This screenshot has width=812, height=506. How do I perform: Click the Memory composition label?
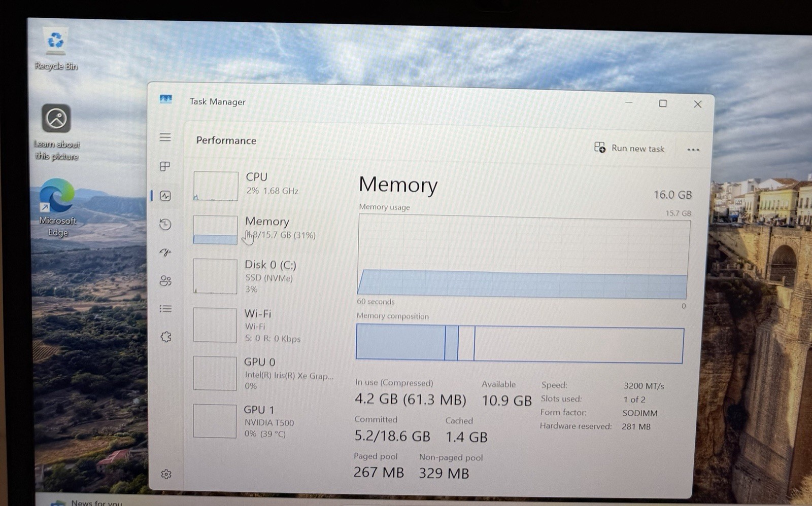coord(392,316)
